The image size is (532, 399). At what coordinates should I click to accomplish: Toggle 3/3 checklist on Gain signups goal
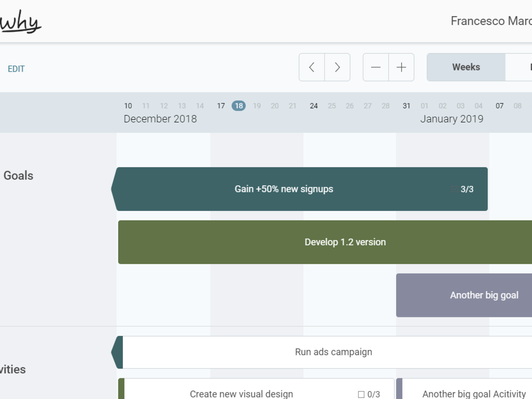[x=454, y=189]
